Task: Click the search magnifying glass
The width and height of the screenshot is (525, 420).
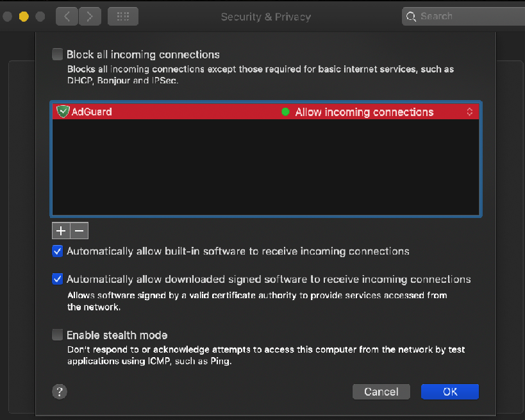Action: (x=411, y=16)
